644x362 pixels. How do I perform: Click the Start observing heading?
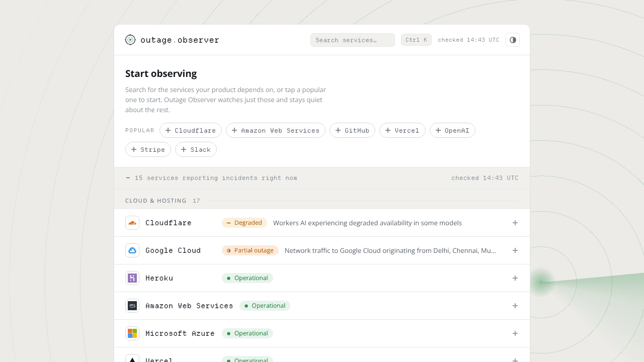pyautogui.click(x=161, y=73)
